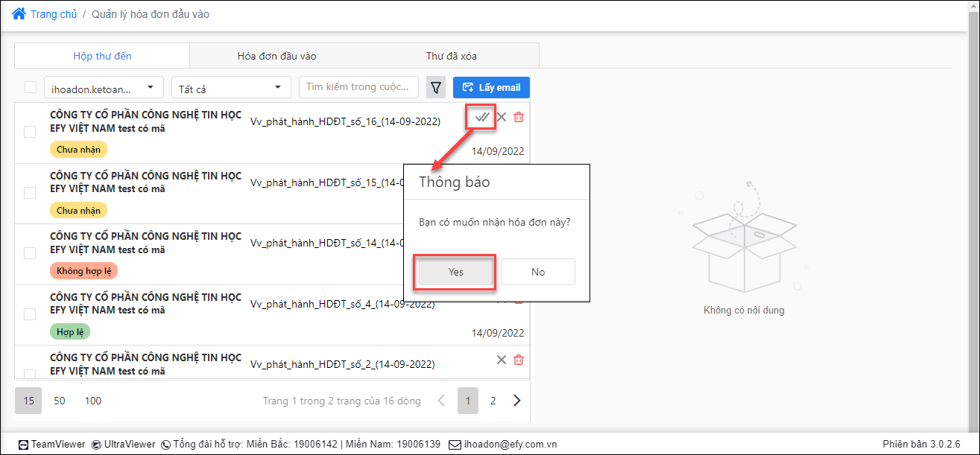
Task: Click the Tìm kiếm trong cuộc search field
Action: point(358,87)
